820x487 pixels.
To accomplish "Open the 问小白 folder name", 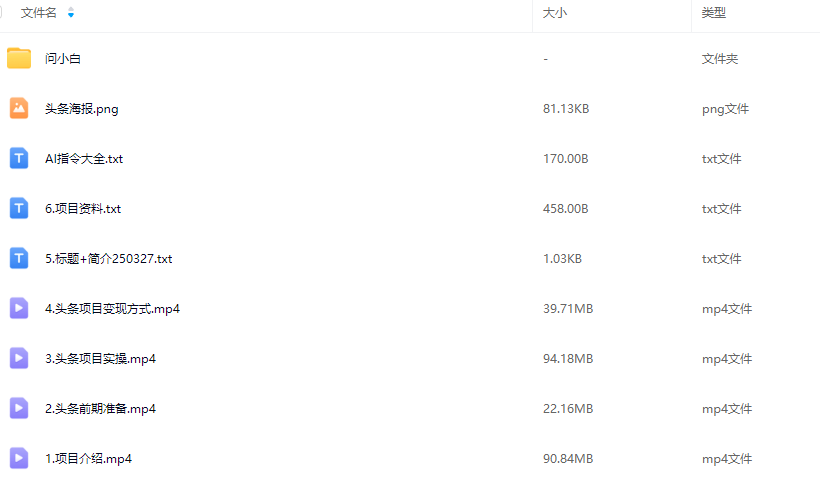I will [x=63, y=59].
